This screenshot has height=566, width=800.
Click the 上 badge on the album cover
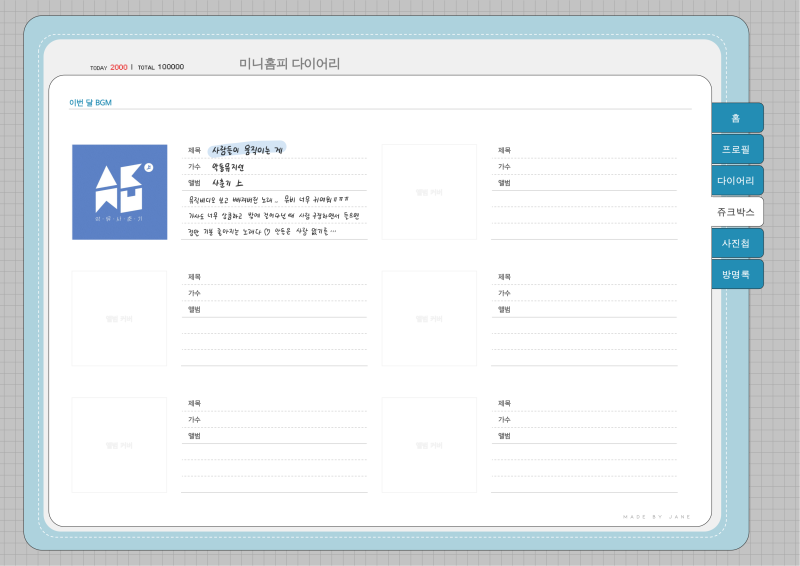[148, 167]
